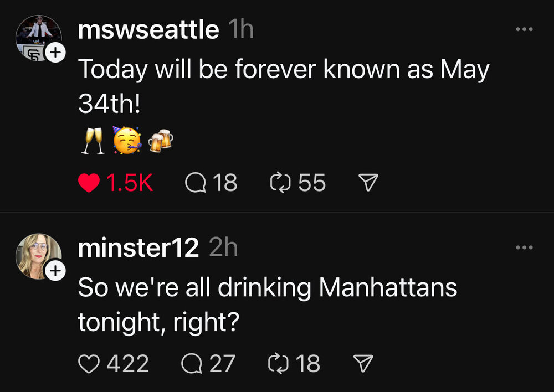
Task: Unlike the mswseattle post with the red heart
Action: (x=89, y=183)
